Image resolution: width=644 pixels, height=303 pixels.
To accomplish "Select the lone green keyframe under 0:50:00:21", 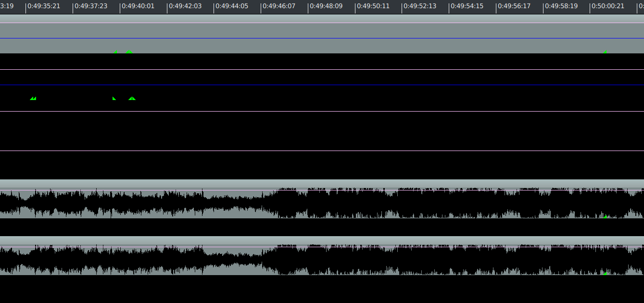I will [605, 51].
